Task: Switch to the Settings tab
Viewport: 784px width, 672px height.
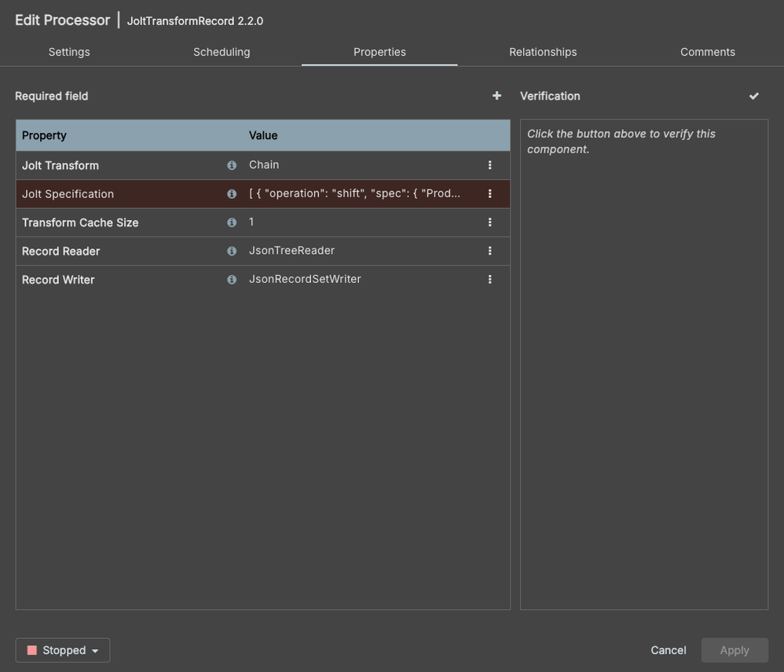Action: (x=69, y=52)
